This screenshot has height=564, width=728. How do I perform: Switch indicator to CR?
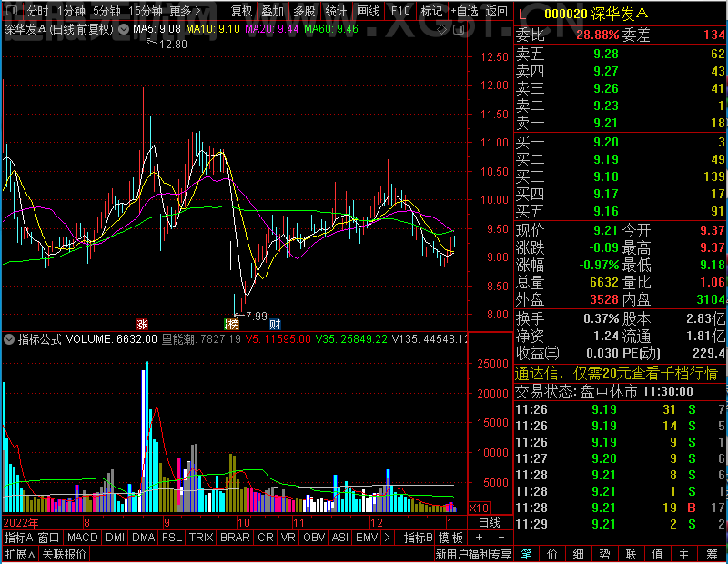(x=265, y=538)
